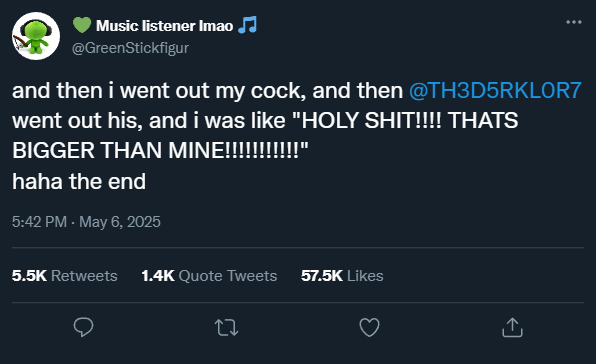Open the three-dot more options menu
This screenshot has width=596, height=364.
(574, 22)
